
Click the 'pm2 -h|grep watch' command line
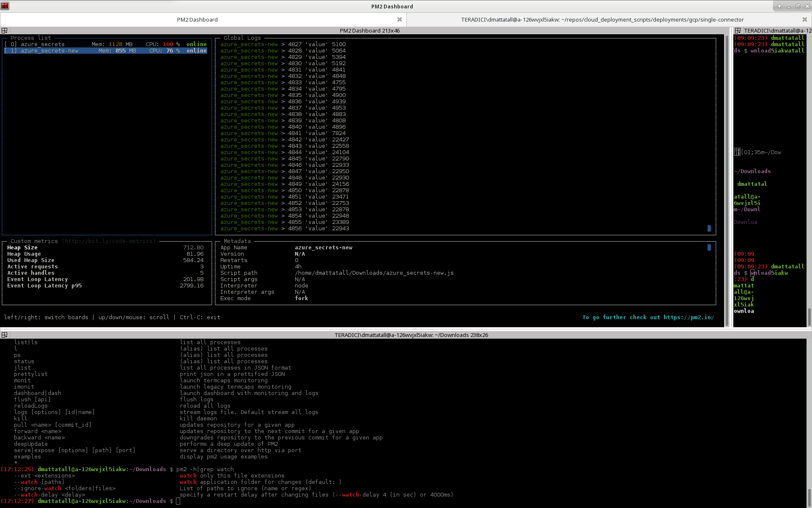205,469
